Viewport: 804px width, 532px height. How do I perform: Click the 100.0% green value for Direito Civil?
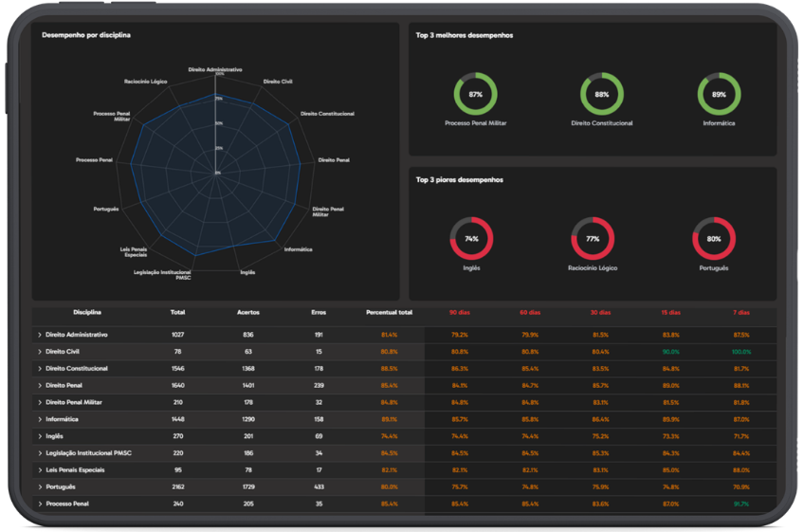point(740,352)
